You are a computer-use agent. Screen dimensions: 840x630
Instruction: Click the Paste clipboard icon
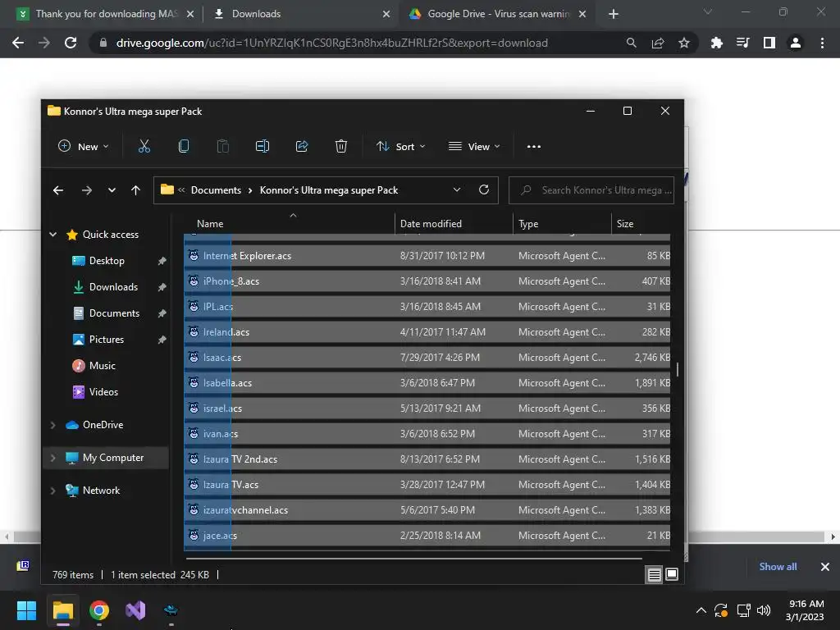(223, 146)
